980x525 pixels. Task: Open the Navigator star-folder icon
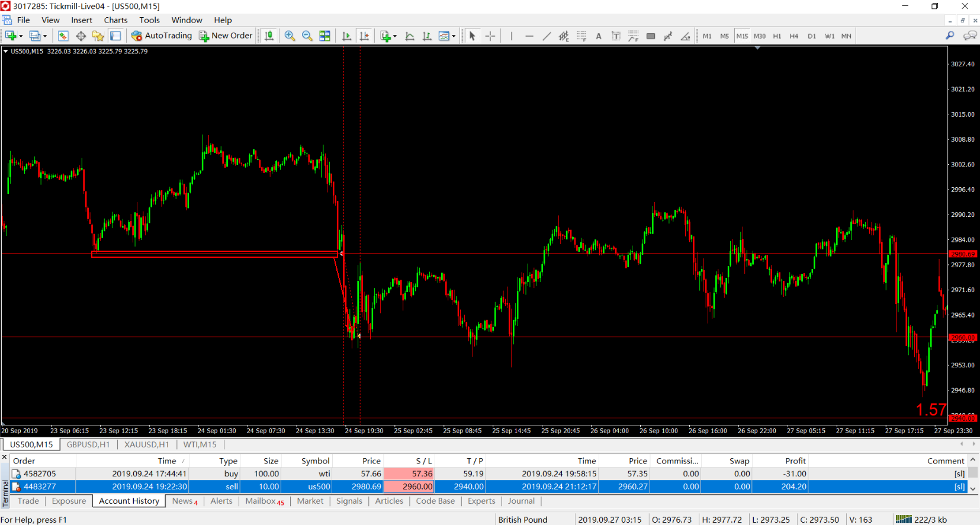[98, 36]
